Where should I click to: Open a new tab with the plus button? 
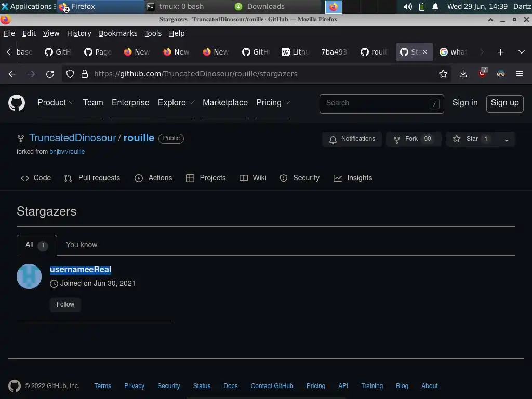500,52
